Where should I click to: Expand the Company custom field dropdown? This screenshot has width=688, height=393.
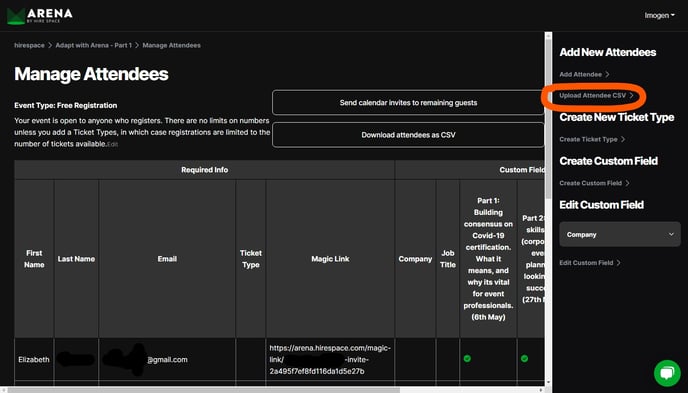[x=620, y=234]
